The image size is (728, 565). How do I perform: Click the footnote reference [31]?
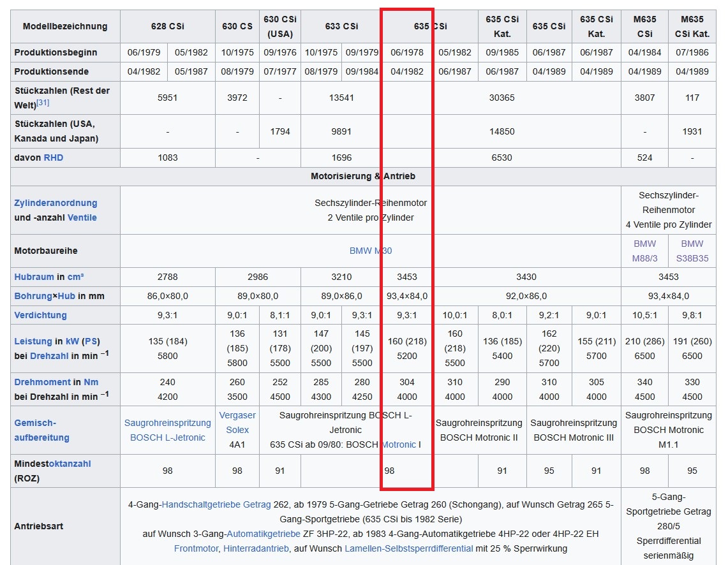click(42, 103)
